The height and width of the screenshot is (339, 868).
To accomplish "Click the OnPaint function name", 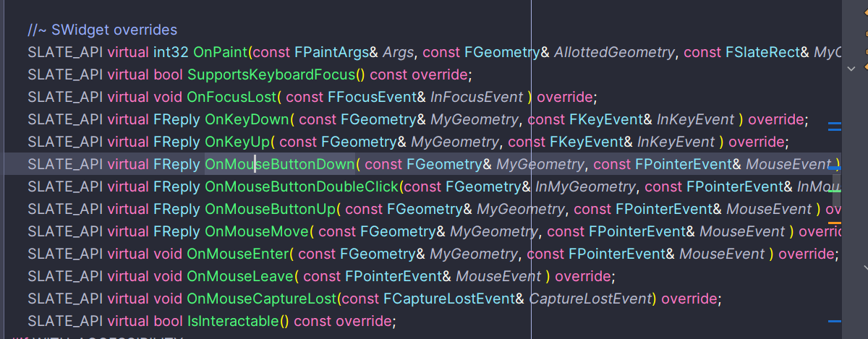I will click(220, 52).
